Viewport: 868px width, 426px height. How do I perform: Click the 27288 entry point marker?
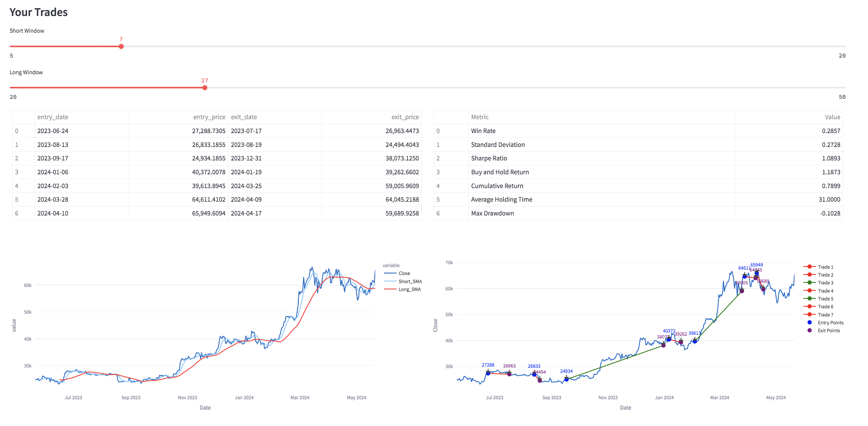(488, 373)
